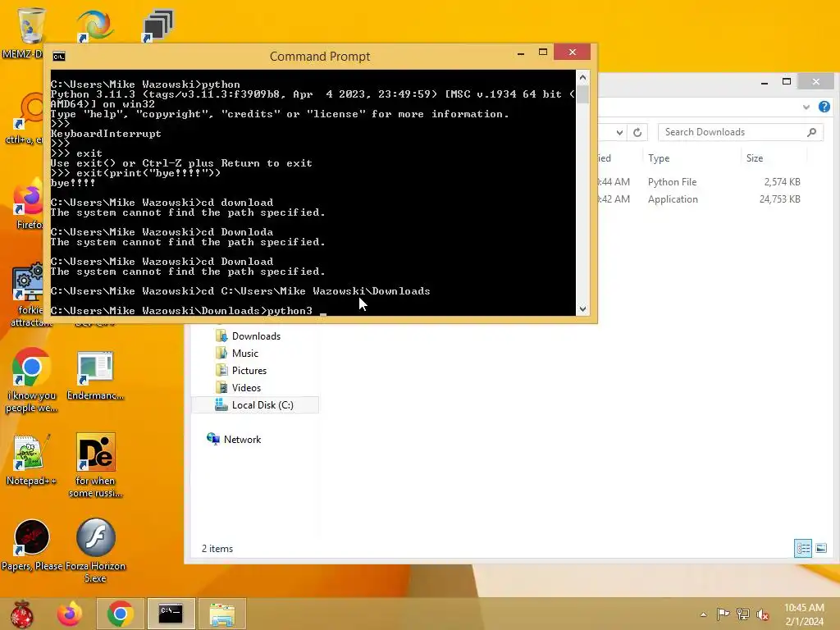The width and height of the screenshot is (840, 630).
Task: Launch Notepad++ from the desktop
Action: pyautogui.click(x=31, y=459)
